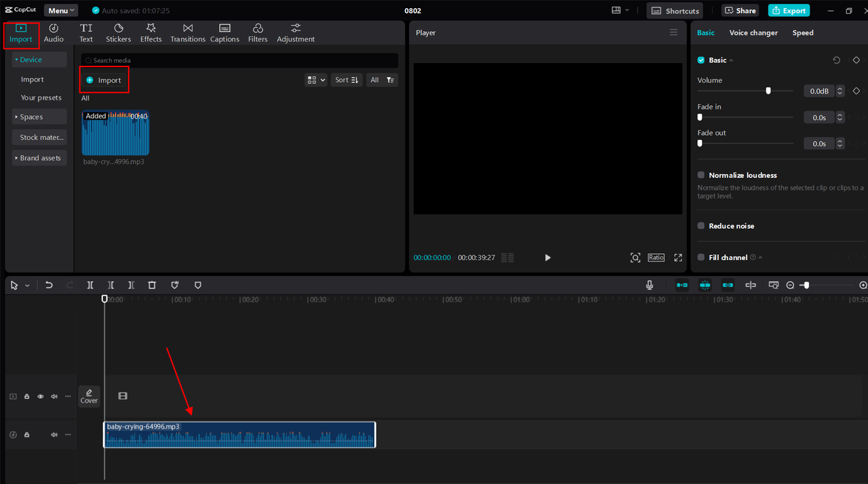Image resolution: width=868 pixels, height=484 pixels.
Task: Uncheck the Basic checkbox
Action: point(701,60)
